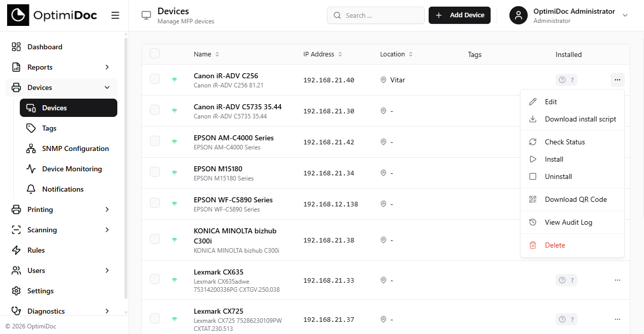This screenshot has height=334, width=644.
Task: Select the Canon iR-ADV C5735 row checkbox
Action: click(x=155, y=110)
